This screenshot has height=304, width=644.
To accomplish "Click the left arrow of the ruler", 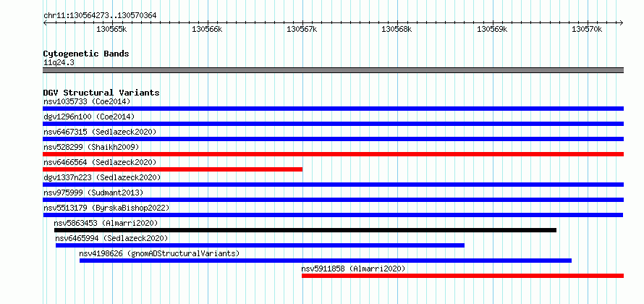I will click(x=45, y=23).
